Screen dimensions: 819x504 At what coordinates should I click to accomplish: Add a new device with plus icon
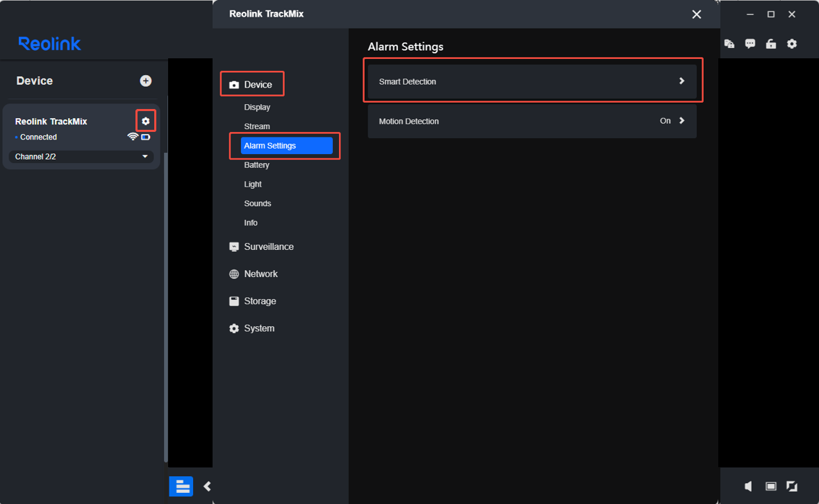coord(146,81)
